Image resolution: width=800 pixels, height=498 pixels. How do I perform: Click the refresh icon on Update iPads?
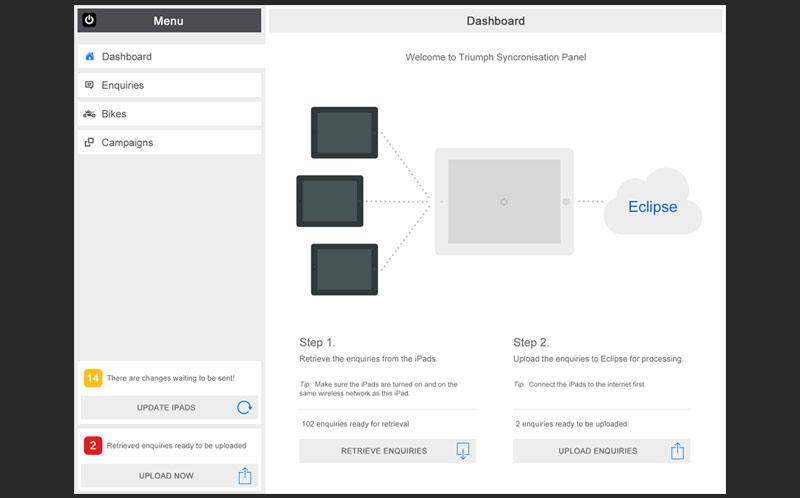(x=244, y=408)
